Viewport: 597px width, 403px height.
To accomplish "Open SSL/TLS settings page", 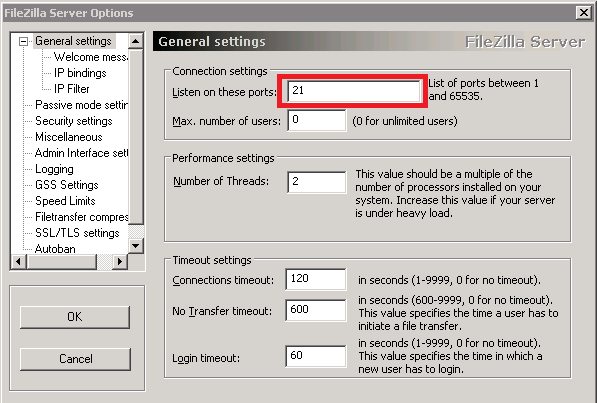I will 77,233.
